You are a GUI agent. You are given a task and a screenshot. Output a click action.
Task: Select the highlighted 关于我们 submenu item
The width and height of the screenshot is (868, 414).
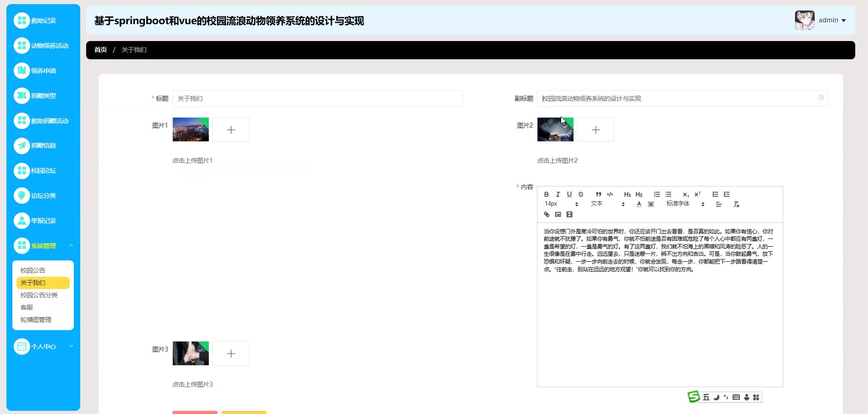43,283
